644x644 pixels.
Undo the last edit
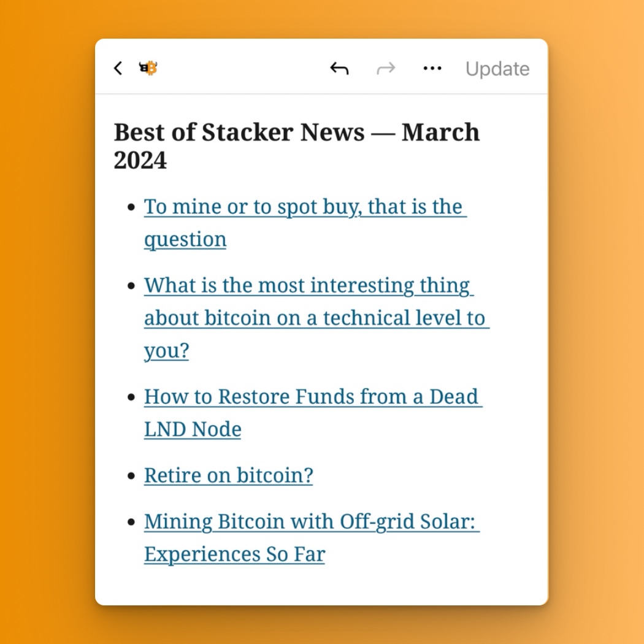(339, 68)
